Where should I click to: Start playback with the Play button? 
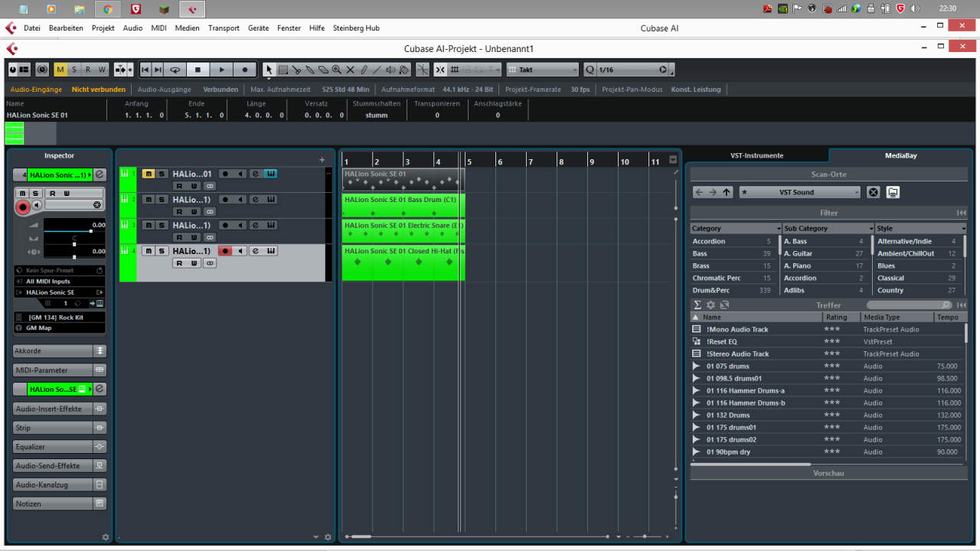coord(221,70)
